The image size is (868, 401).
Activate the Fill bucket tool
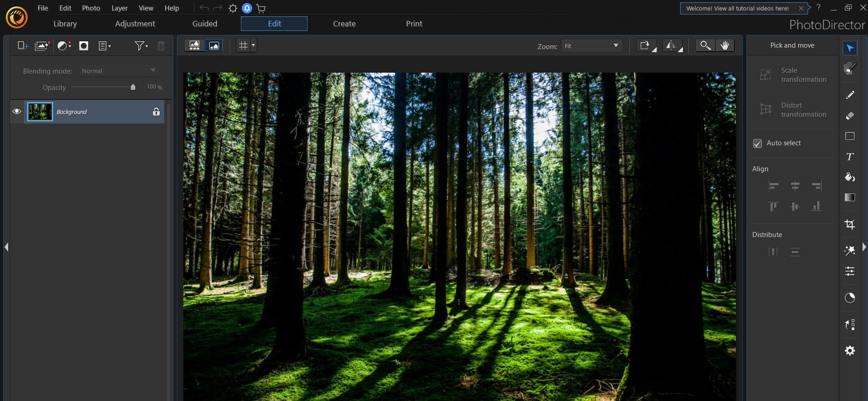pos(850,177)
